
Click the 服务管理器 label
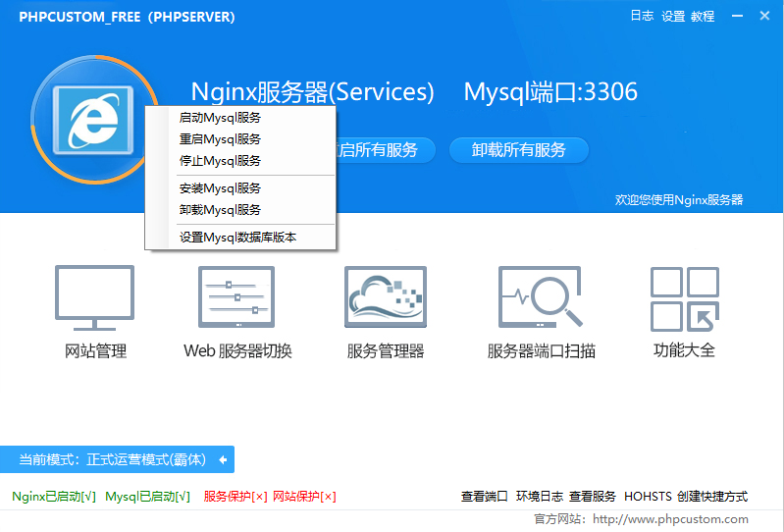tap(386, 351)
